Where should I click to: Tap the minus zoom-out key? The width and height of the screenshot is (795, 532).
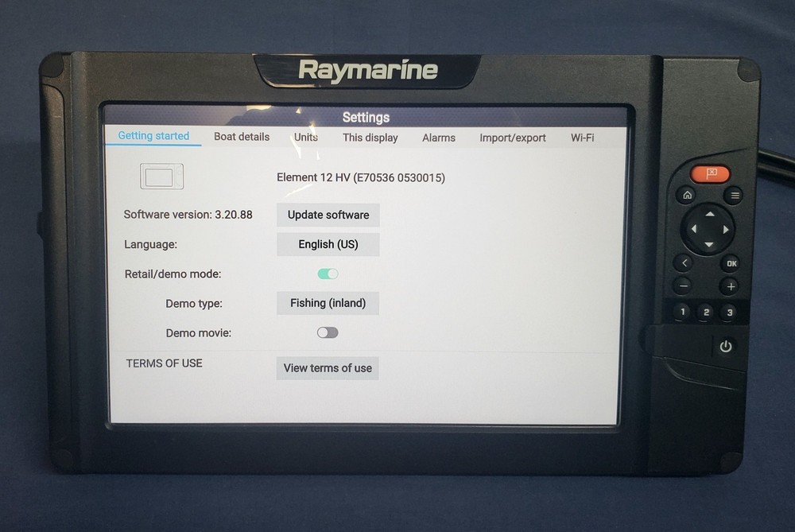pos(683,286)
